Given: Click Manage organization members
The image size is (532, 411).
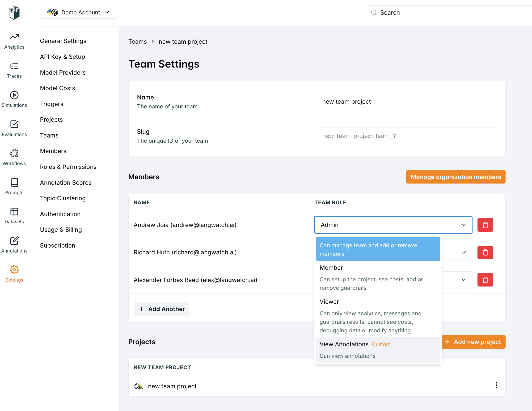Looking at the screenshot, I should pos(456,177).
